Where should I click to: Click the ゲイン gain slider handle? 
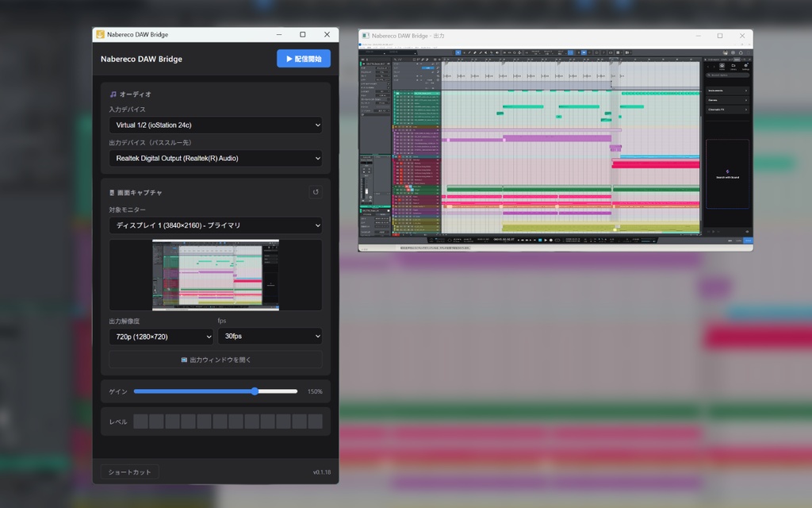(x=255, y=391)
